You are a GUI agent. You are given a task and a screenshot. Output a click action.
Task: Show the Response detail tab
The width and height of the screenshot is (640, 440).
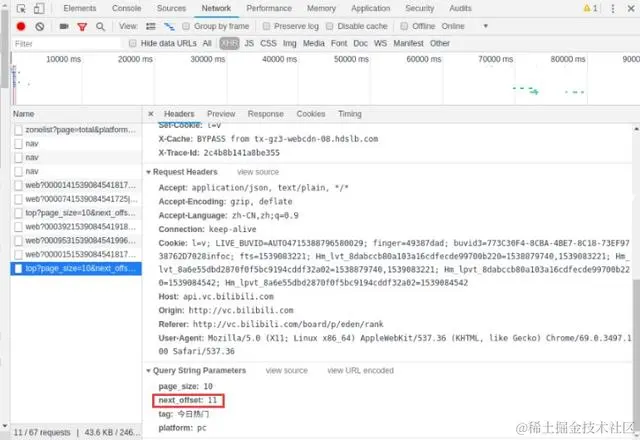pyautogui.click(x=266, y=114)
